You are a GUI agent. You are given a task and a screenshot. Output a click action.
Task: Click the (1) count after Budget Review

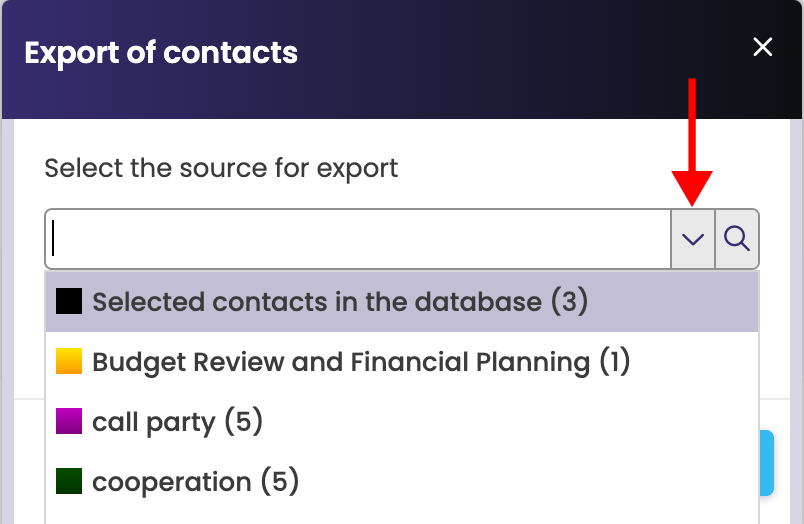[614, 361]
